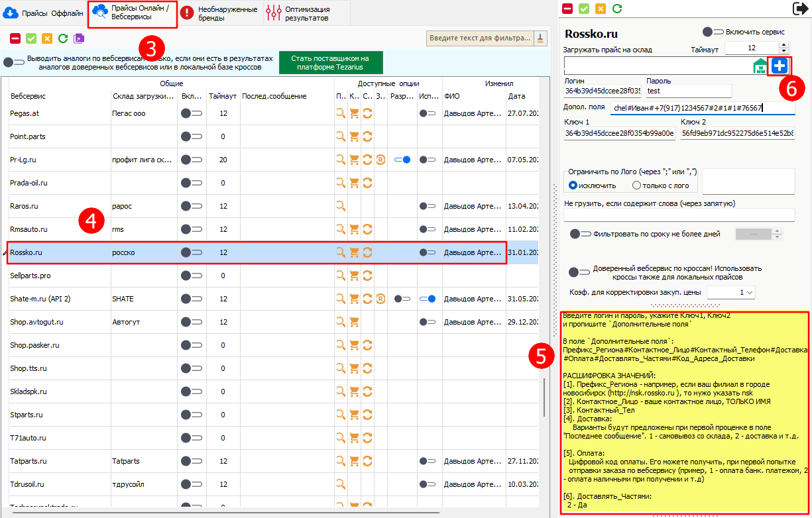Click the cart icon in the Shop.avtogut.ru row
The width and height of the screenshot is (812, 518).
(x=354, y=322)
